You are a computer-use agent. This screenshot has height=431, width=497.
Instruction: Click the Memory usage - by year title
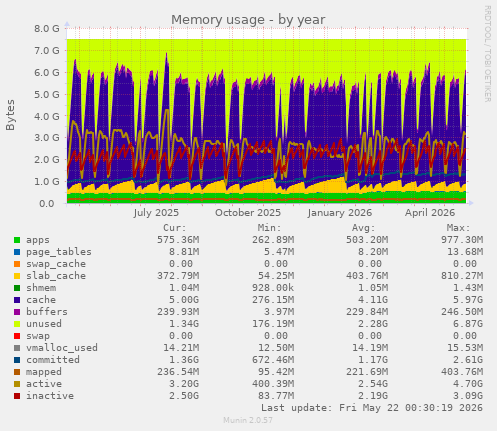click(248, 19)
